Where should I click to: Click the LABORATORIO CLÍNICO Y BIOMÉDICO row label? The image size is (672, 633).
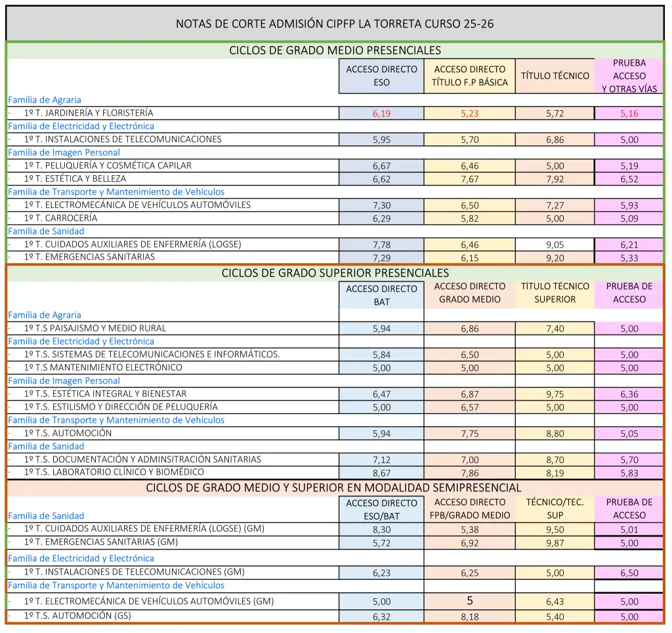click(114, 472)
